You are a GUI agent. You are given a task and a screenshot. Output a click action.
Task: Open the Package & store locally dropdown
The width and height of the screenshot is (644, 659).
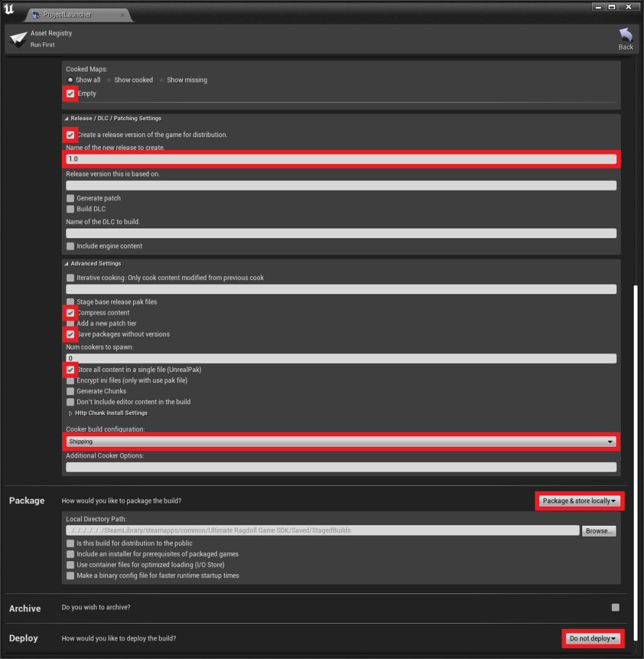tap(579, 501)
